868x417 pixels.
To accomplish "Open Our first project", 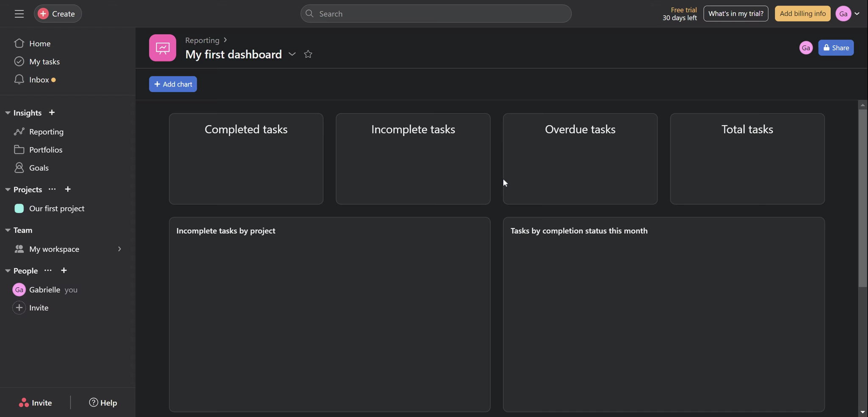I will 57,208.
